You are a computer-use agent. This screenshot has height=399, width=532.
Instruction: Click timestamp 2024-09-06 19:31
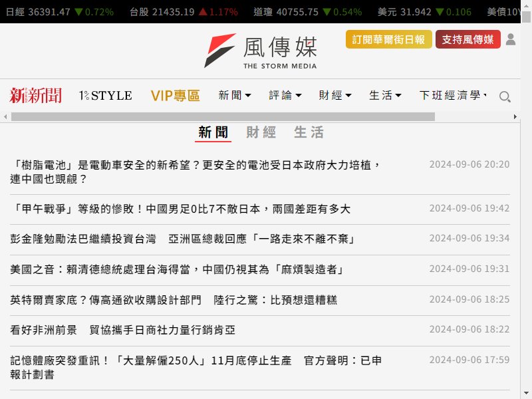pyautogui.click(x=469, y=269)
